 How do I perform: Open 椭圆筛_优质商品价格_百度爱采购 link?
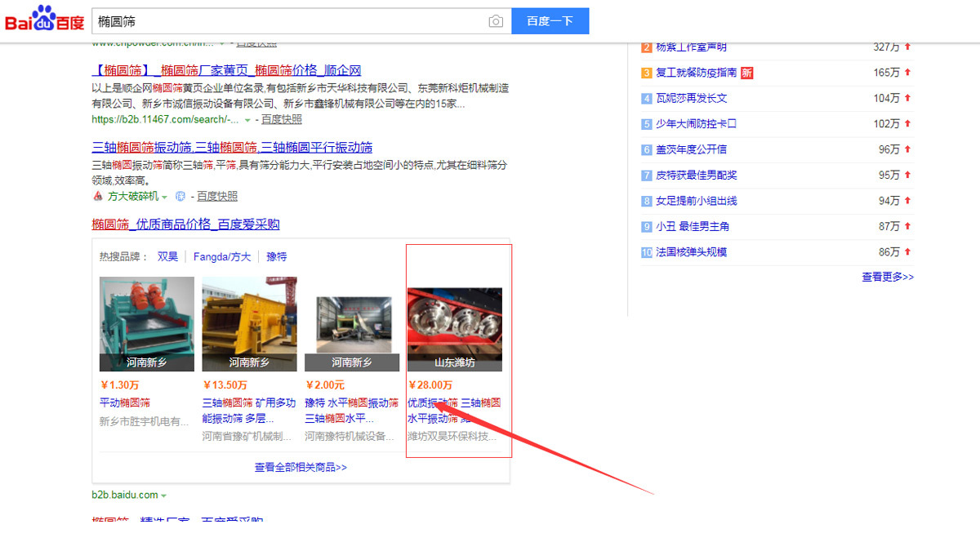point(185,224)
